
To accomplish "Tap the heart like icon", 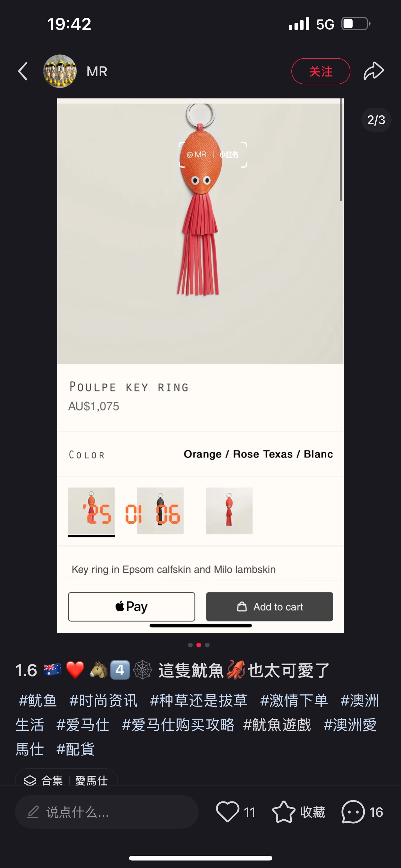I will (228, 811).
